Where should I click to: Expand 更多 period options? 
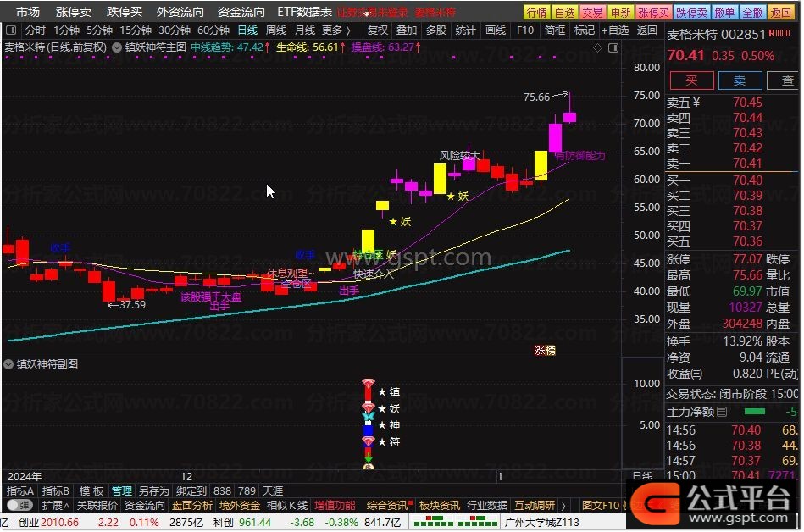coord(335,30)
